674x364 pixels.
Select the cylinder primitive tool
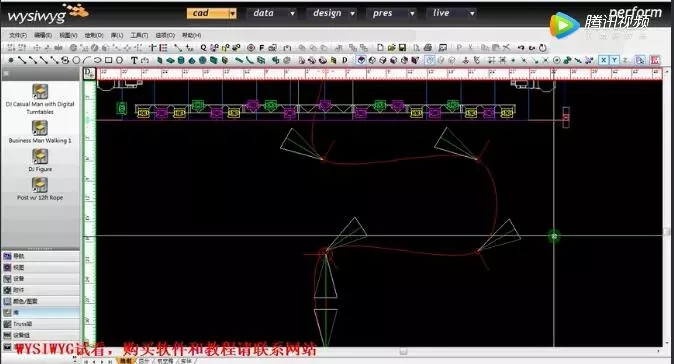tap(181, 60)
